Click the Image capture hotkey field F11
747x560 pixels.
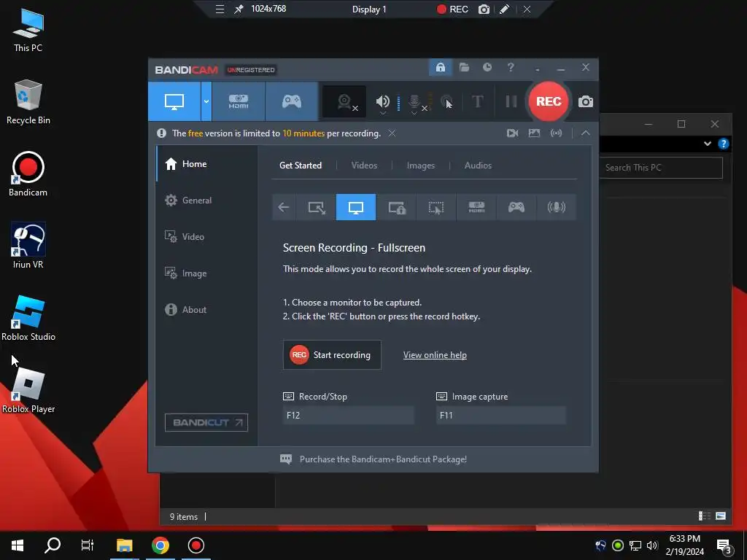coord(501,415)
